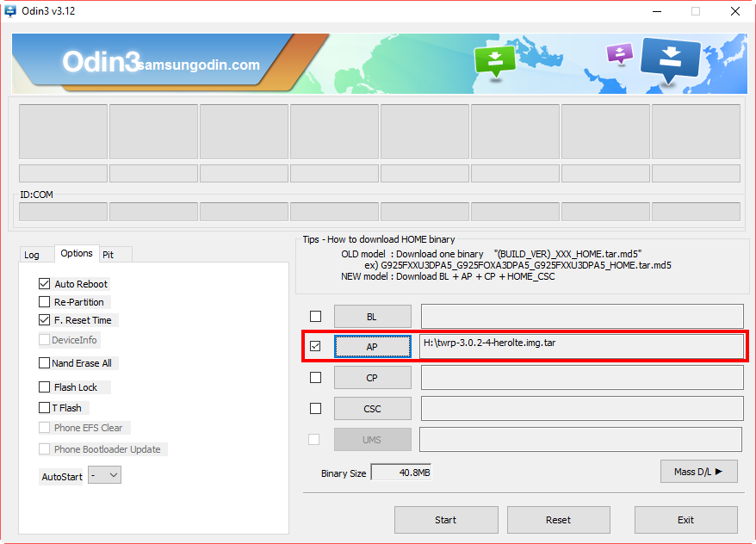The height and width of the screenshot is (544, 756).
Task: Switch to the Log tab
Action: 32,255
